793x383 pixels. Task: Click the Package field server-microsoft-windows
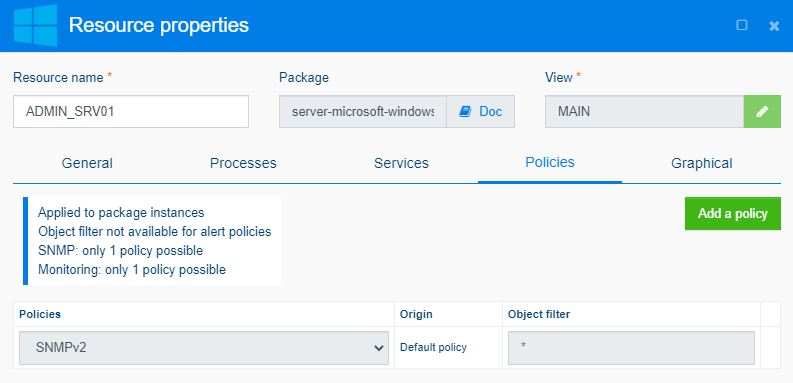363,111
